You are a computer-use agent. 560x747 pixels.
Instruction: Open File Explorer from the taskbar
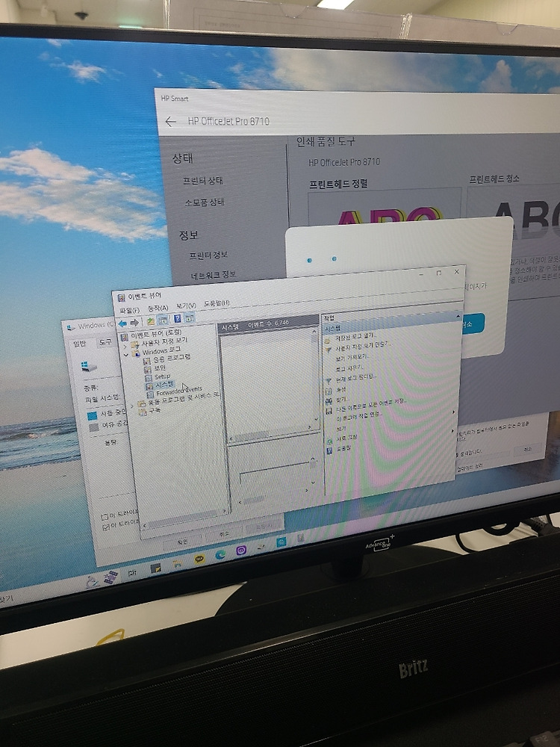[178, 563]
